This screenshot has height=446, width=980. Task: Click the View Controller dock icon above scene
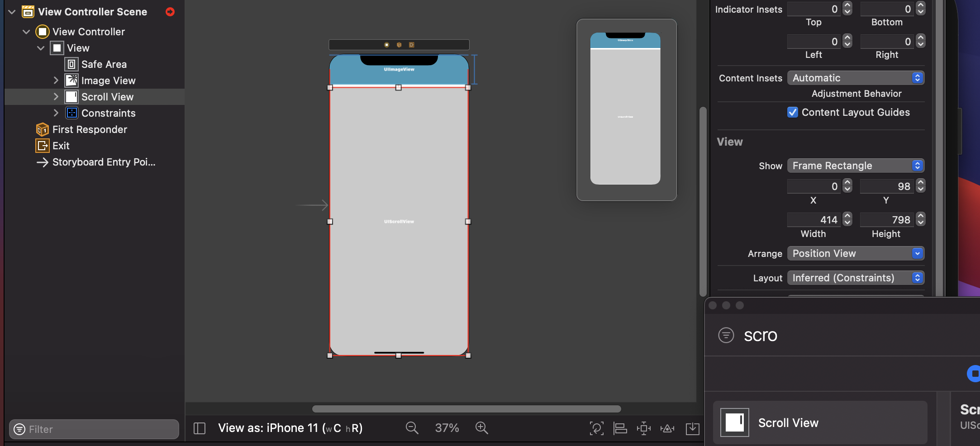[386, 45]
